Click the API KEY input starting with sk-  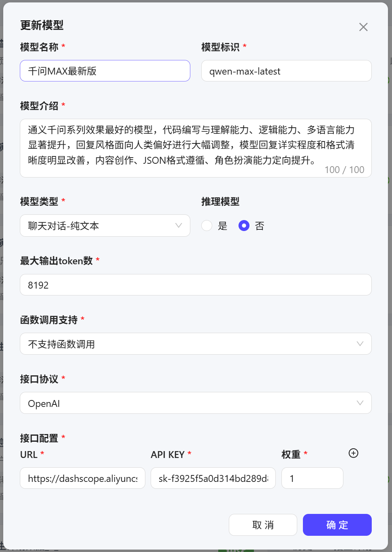click(x=213, y=478)
